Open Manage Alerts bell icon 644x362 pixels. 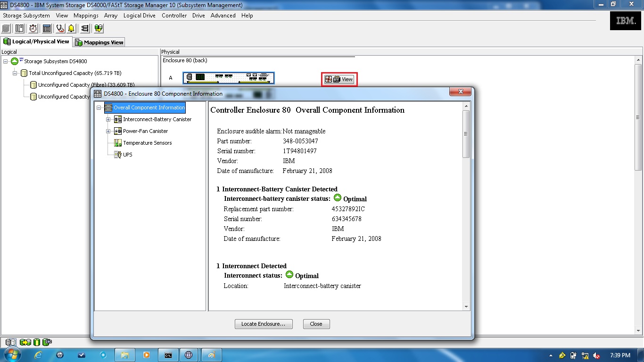point(71,28)
